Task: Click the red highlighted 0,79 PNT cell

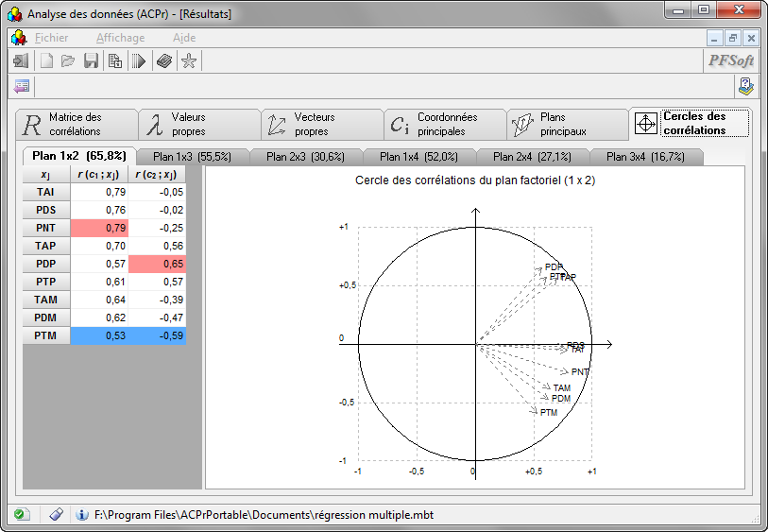Action: point(99,228)
